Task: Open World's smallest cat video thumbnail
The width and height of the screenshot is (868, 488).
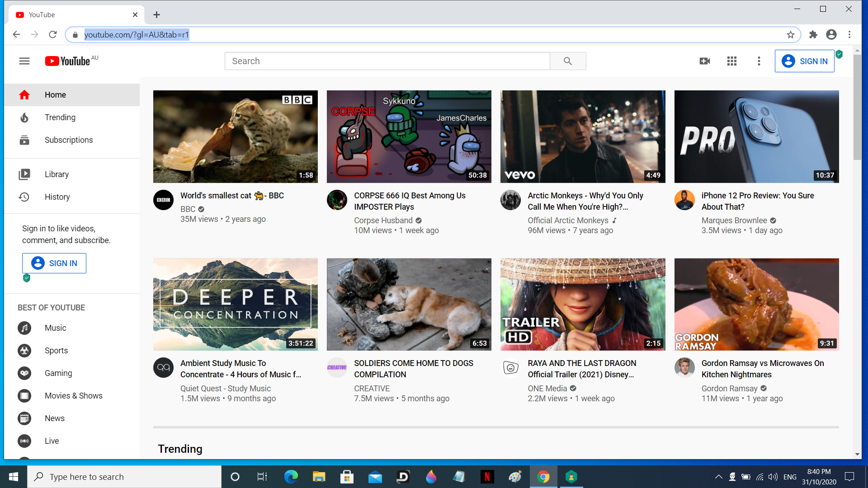Action: [x=235, y=136]
